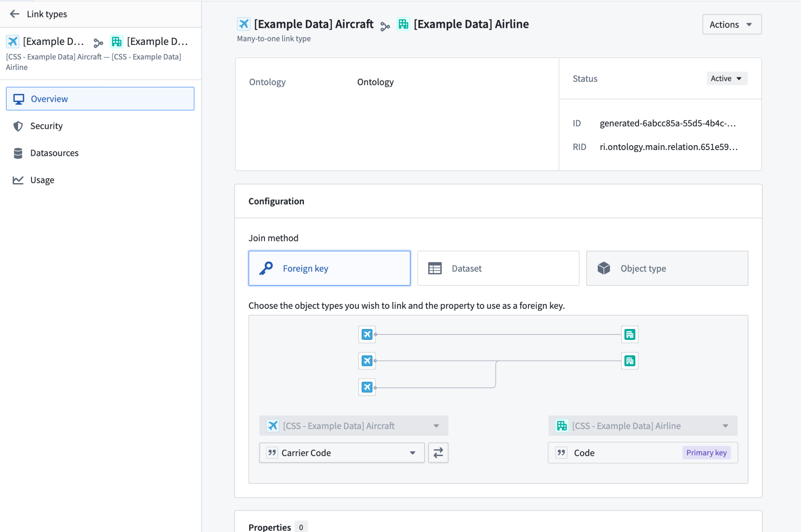The height and width of the screenshot is (532, 801).
Task: Click the Aircraft icon in page header
Action: pos(244,24)
